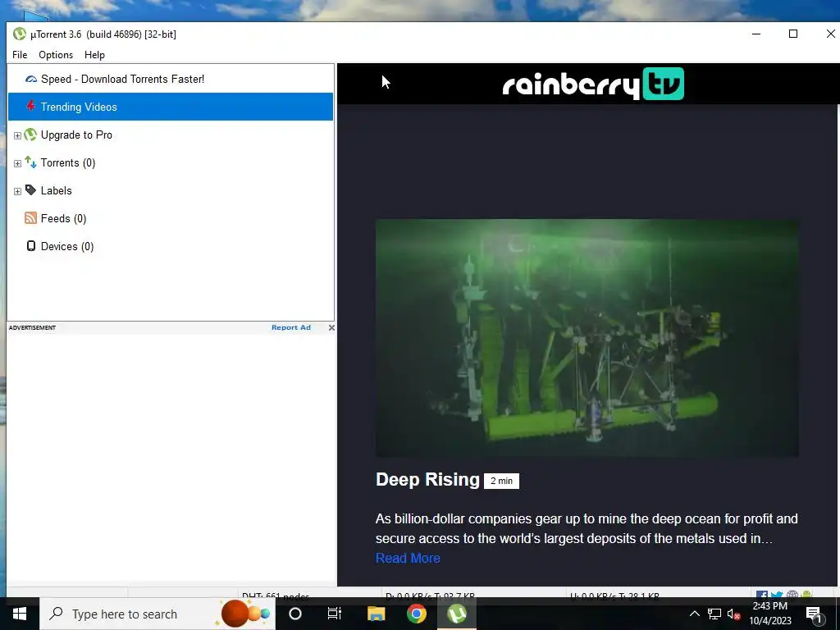Click the muted volume icon in tray
840x630 pixels.
click(x=733, y=614)
